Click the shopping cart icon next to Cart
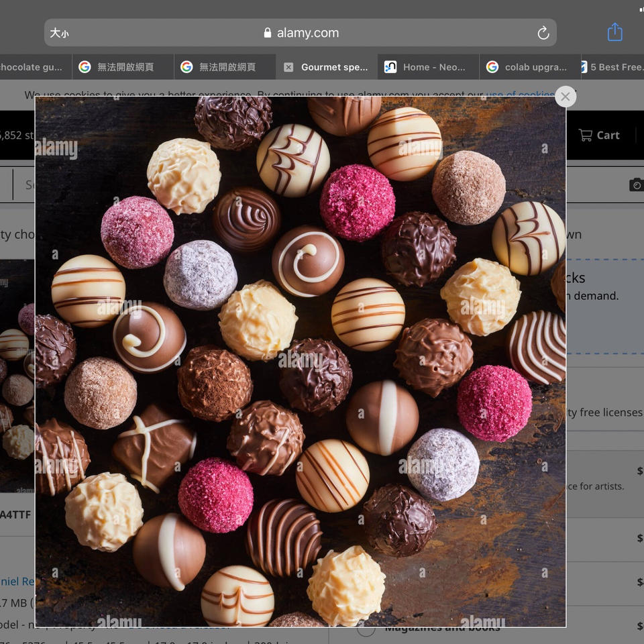 (585, 135)
